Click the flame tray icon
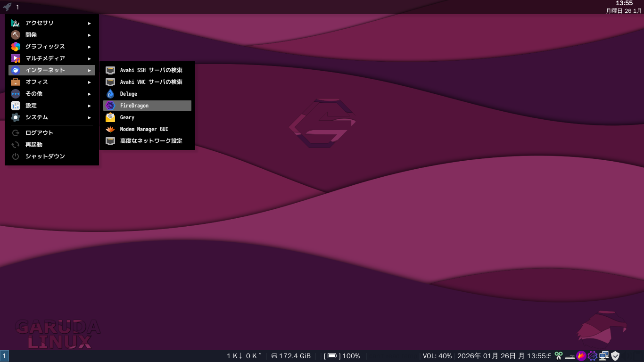Viewport: 644px width, 362px height. [581, 356]
